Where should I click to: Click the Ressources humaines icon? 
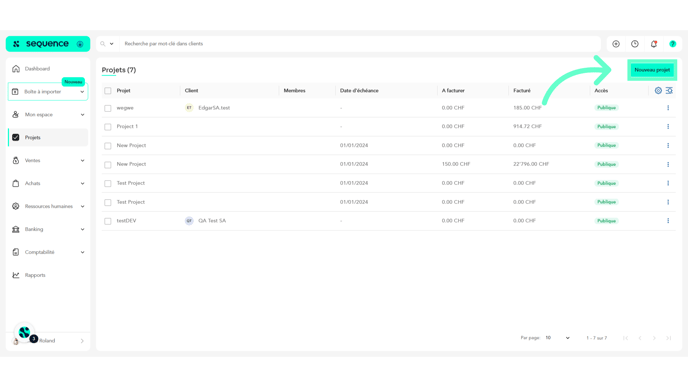tap(16, 206)
